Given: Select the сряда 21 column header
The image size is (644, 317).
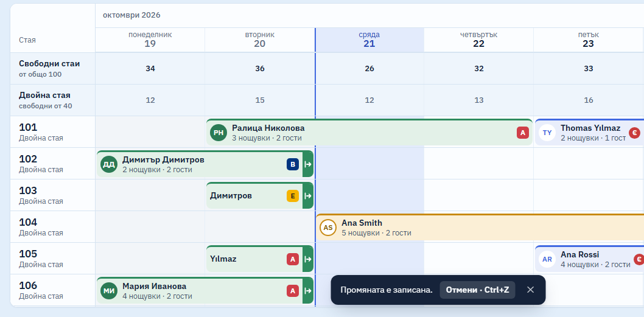Looking at the screenshot, I should (x=369, y=40).
